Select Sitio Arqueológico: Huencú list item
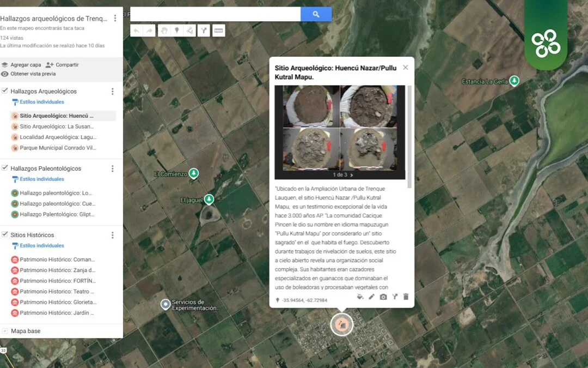This screenshot has width=588, height=368. [x=63, y=116]
